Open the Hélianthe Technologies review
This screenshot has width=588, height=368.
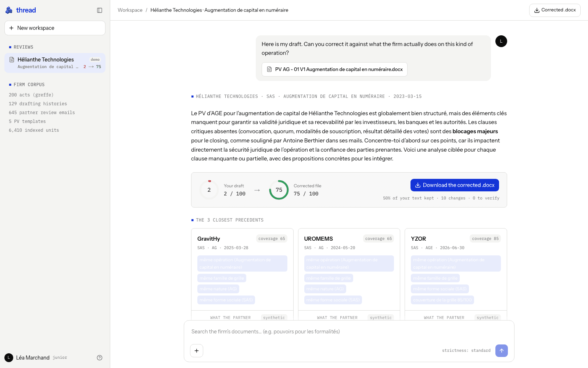[55, 63]
